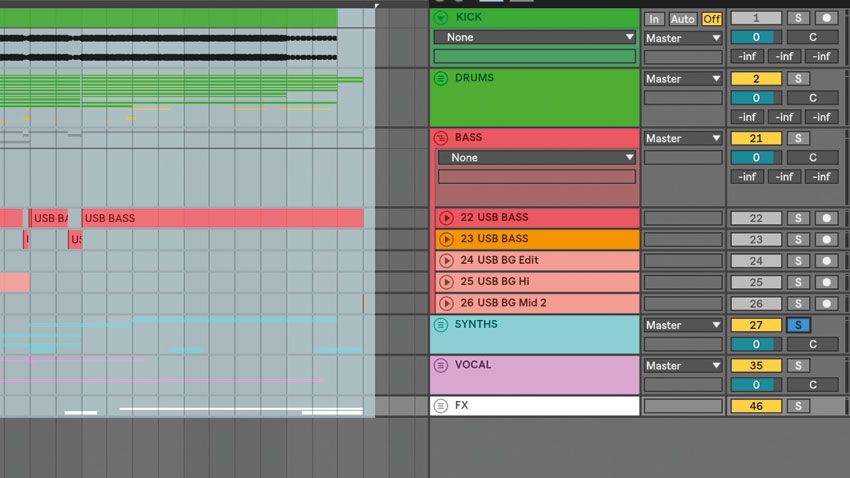This screenshot has width=850, height=478.
Task: Click the BASS track volume value 0
Action: click(756, 158)
